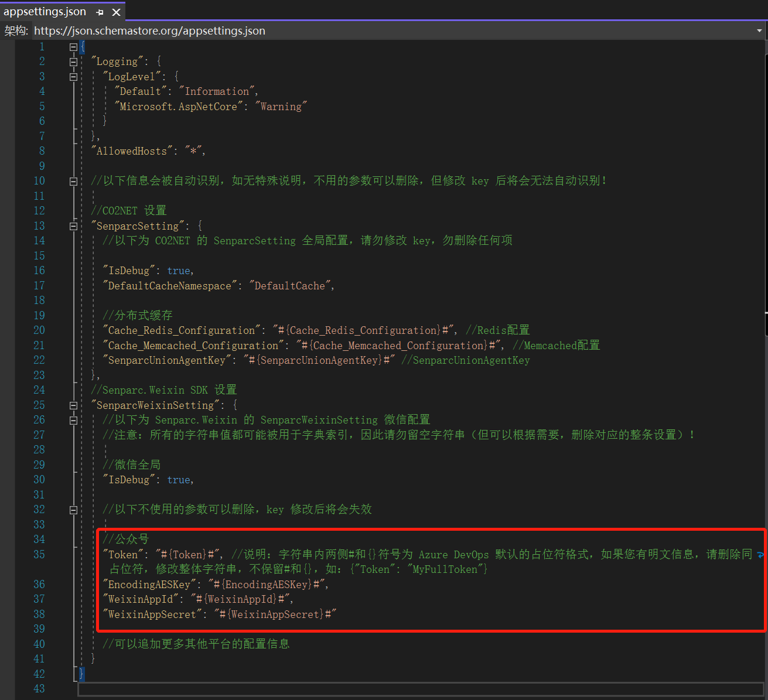Image resolution: width=768 pixels, height=700 pixels.
Task: Collapse the "Logging" section
Action: [x=73, y=62]
